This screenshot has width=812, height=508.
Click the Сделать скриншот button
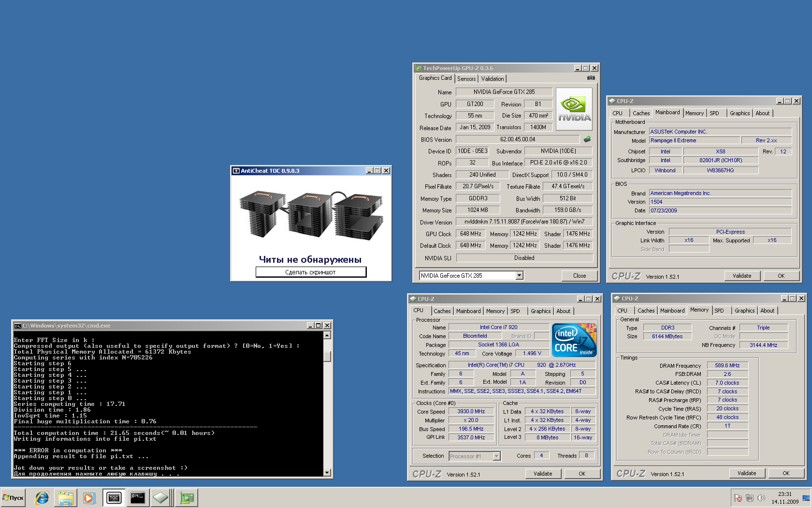tap(311, 272)
